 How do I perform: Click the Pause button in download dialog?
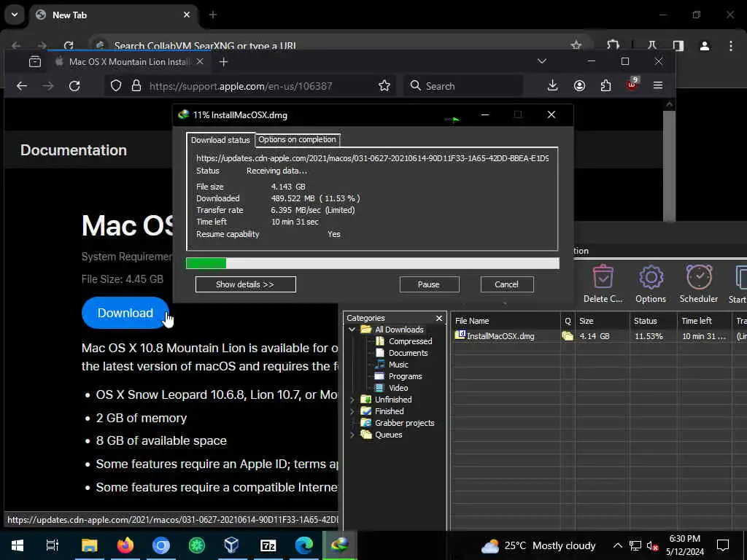click(429, 284)
